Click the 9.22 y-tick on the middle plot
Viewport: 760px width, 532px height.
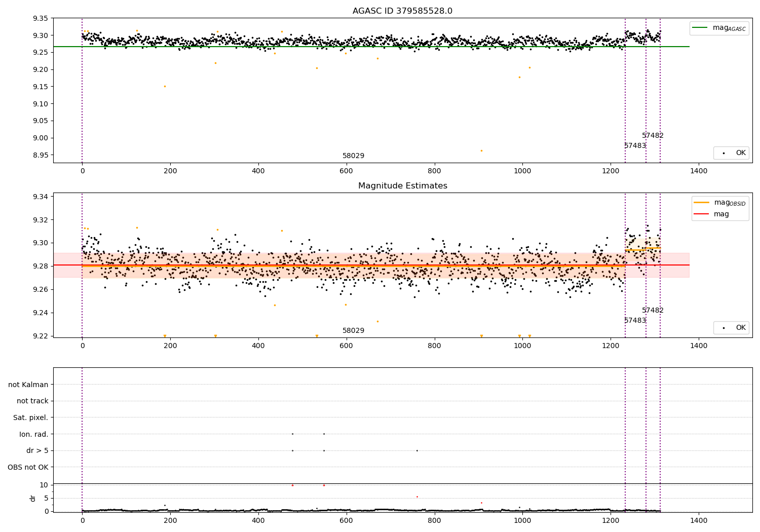(40, 336)
